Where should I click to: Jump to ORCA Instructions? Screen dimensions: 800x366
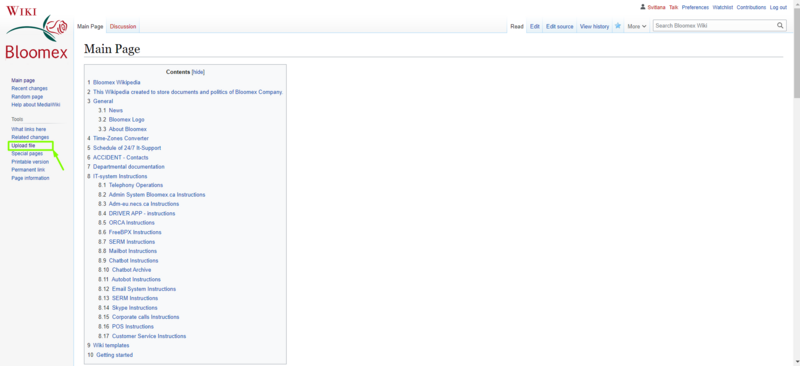132,223
